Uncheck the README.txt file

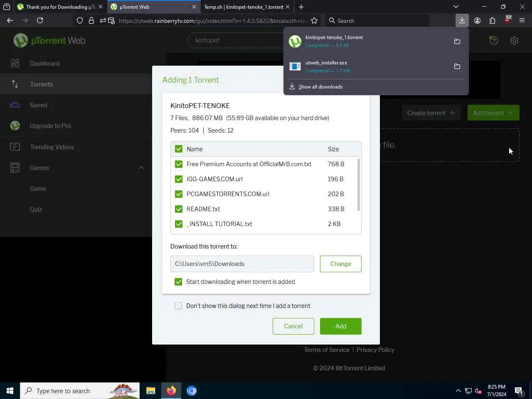179,209
